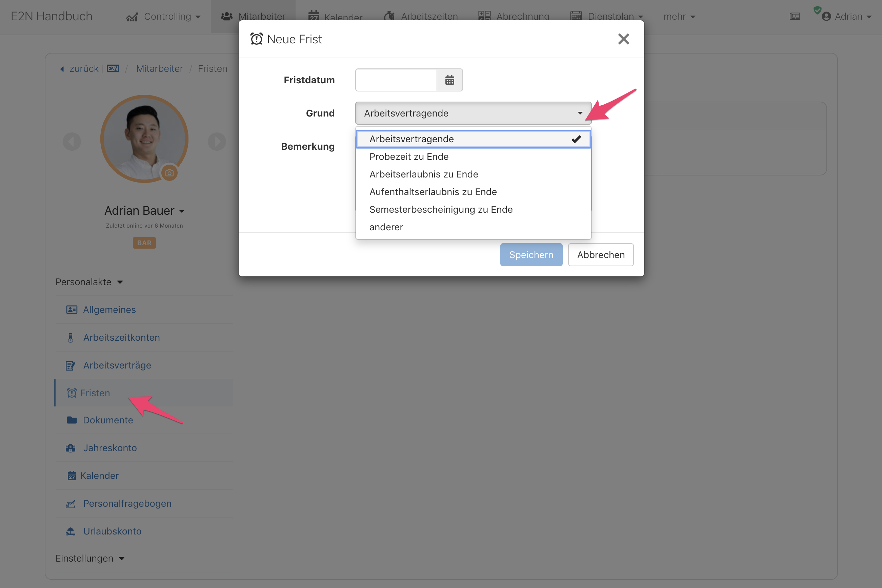Collapse the Personalakte section

(x=89, y=282)
